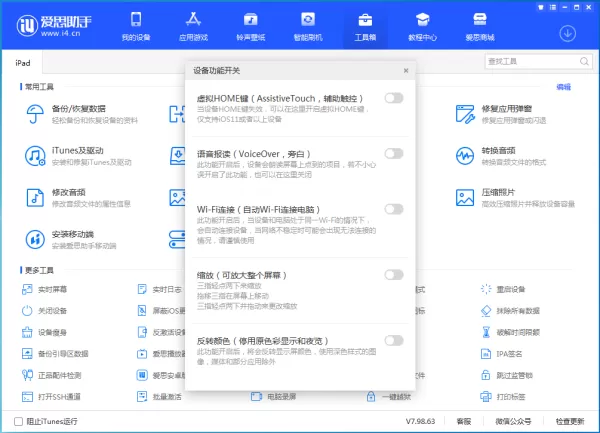Toggle 虚拟HOME键 AssistiveTouch switch
600x433 pixels.
[x=394, y=98]
